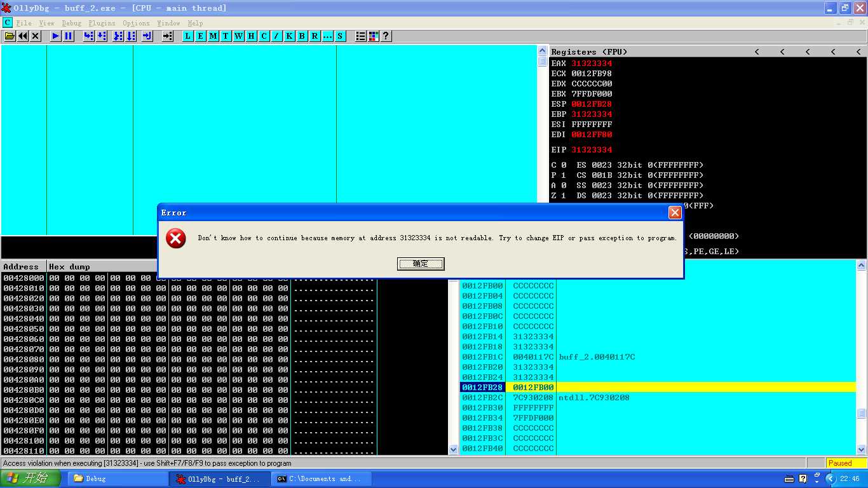Open Executable modules window (E button)
868x488 pixels.
pyautogui.click(x=200, y=36)
